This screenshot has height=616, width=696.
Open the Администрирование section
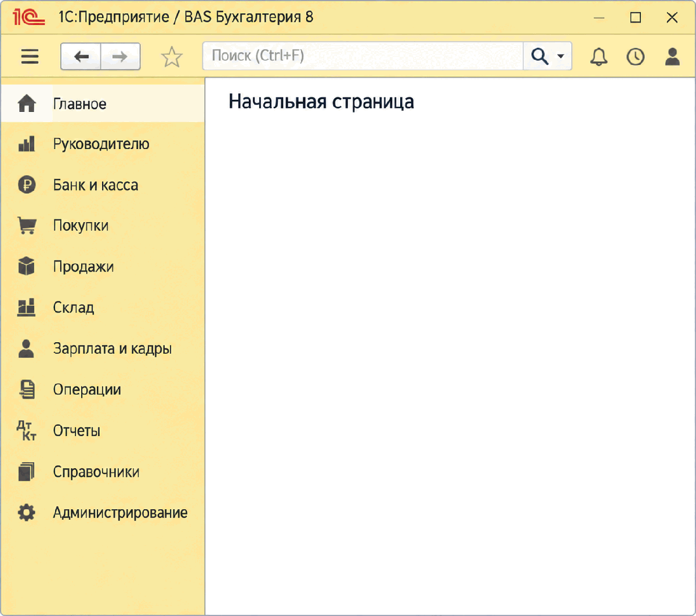(x=103, y=513)
